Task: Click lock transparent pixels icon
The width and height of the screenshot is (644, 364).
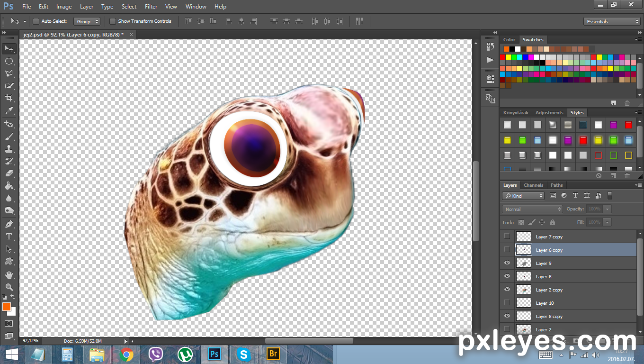Action: (521, 222)
